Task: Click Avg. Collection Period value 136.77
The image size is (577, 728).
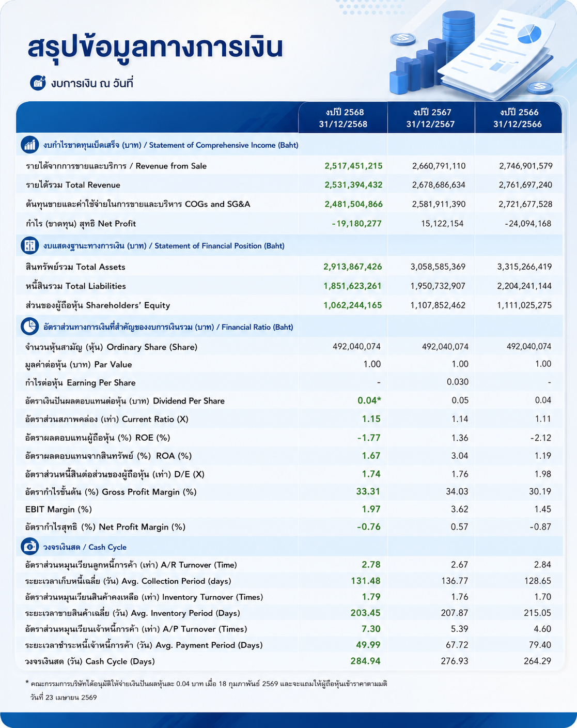Action: pyautogui.click(x=455, y=581)
